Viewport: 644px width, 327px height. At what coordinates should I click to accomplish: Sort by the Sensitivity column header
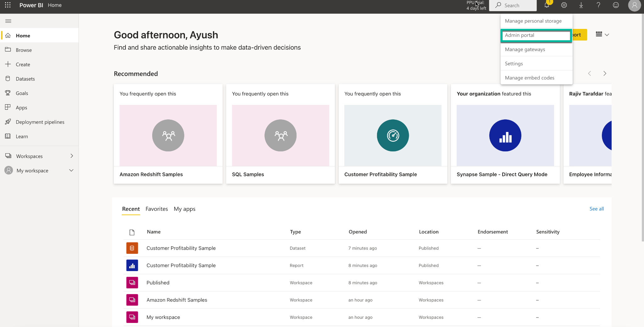point(548,232)
